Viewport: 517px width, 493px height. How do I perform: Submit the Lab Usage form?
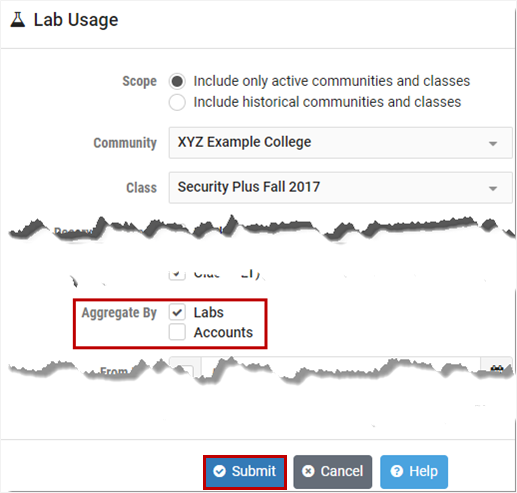245,472
